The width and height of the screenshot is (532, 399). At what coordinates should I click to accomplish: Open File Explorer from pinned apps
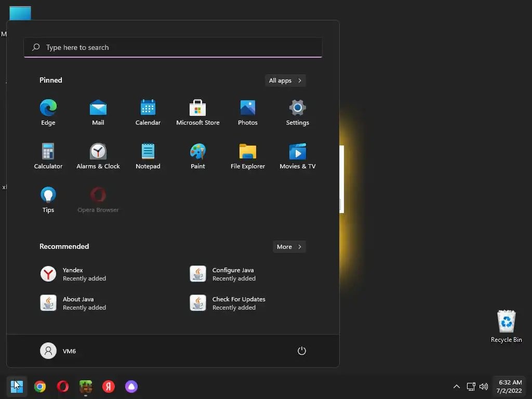248,156
